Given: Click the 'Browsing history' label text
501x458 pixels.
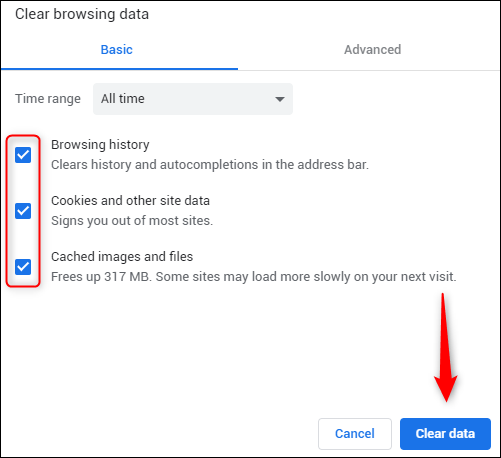Looking at the screenshot, I should [100, 145].
